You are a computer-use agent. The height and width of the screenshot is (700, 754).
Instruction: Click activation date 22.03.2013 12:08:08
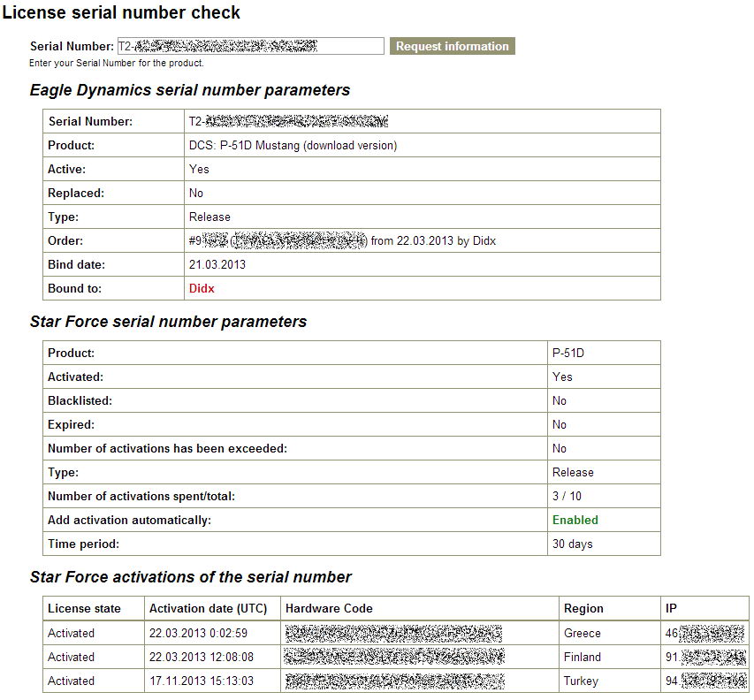(x=201, y=658)
